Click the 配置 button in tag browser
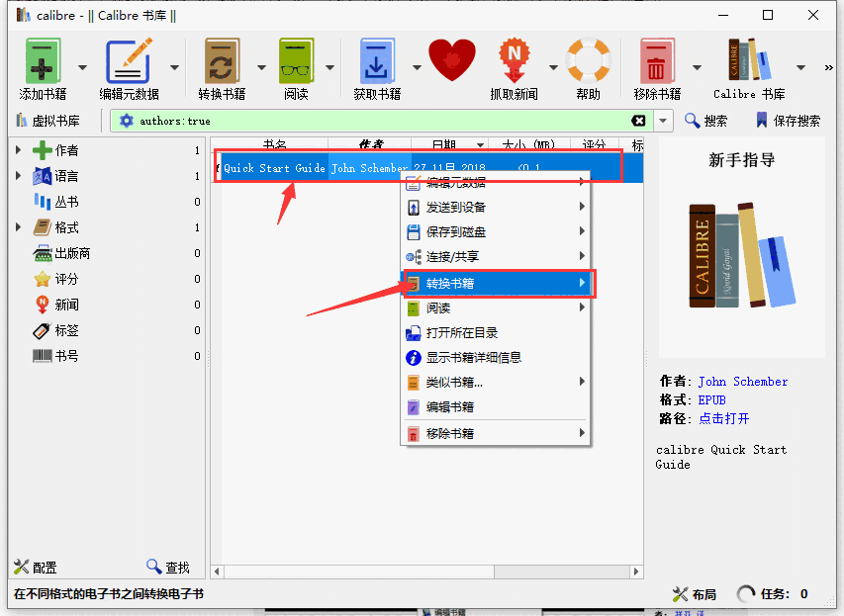844x616 pixels. click(35, 567)
